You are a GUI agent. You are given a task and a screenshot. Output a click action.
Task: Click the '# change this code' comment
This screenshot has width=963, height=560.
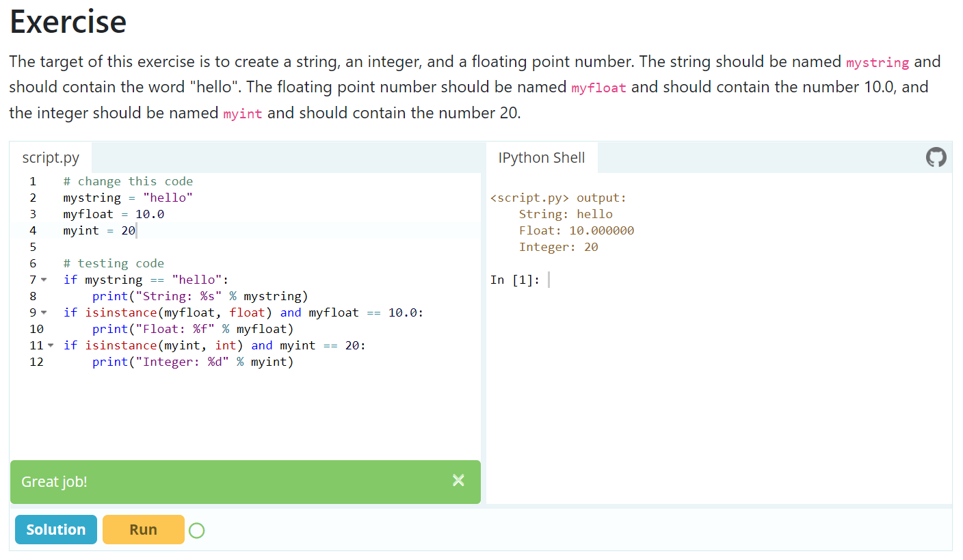click(128, 181)
